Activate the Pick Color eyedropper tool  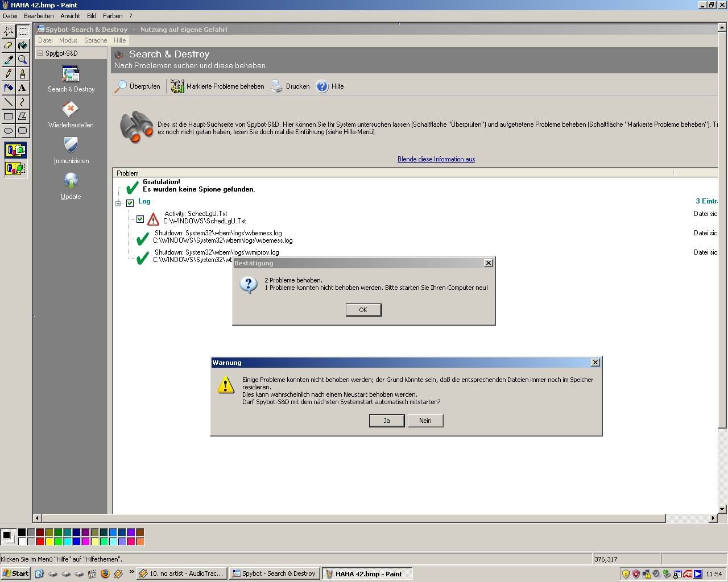coord(9,59)
